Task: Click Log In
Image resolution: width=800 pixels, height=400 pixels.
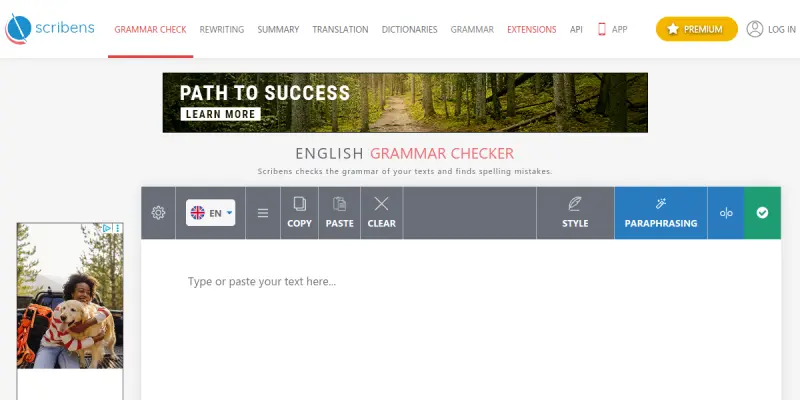Action: point(782,30)
